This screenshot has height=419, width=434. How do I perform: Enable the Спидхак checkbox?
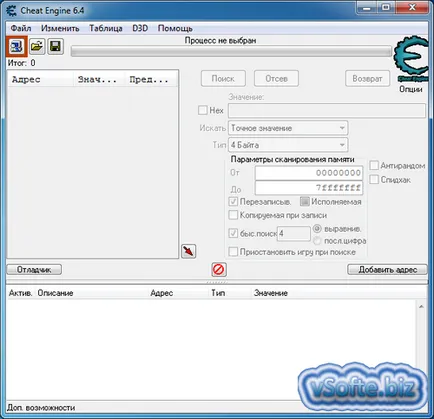(374, 179)
